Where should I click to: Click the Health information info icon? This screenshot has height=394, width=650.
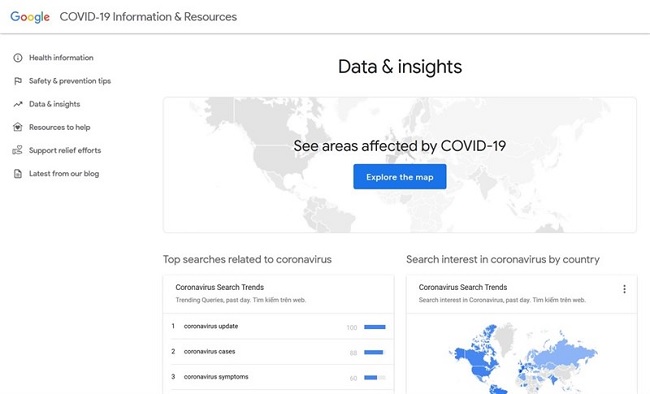click(17, 58)
